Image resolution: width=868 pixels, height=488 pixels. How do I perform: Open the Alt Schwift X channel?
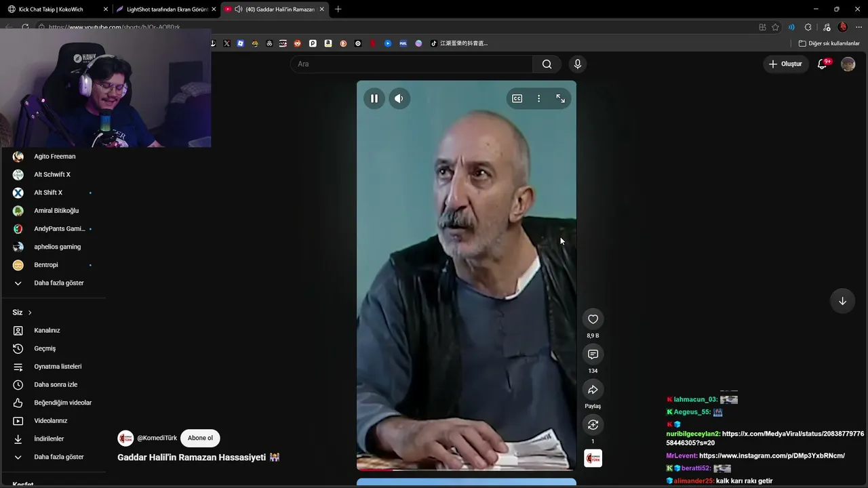pyautogui.click(x=54, y=174)
